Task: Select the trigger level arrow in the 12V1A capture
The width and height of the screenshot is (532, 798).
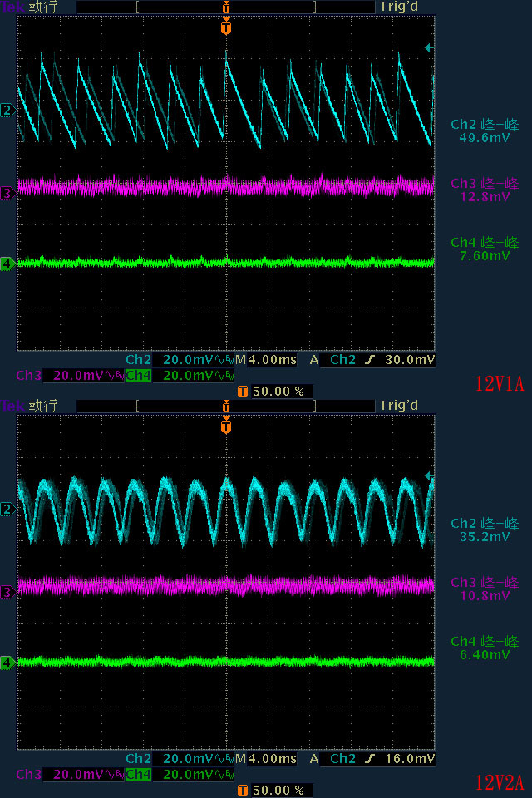Action: click(429, 48)
